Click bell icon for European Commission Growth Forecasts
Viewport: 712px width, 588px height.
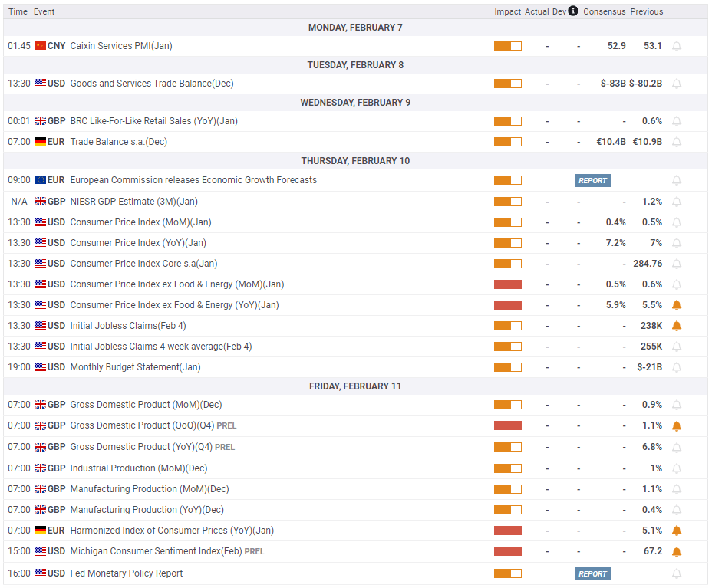click(677, 181)
